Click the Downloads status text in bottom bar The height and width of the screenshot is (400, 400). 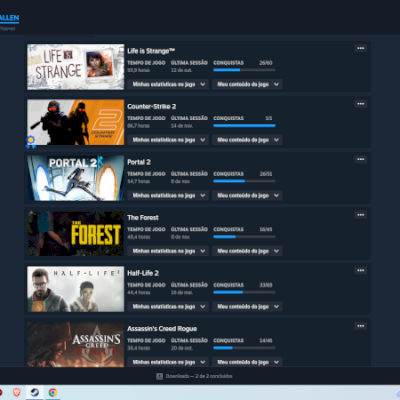[x=199, y=376]
